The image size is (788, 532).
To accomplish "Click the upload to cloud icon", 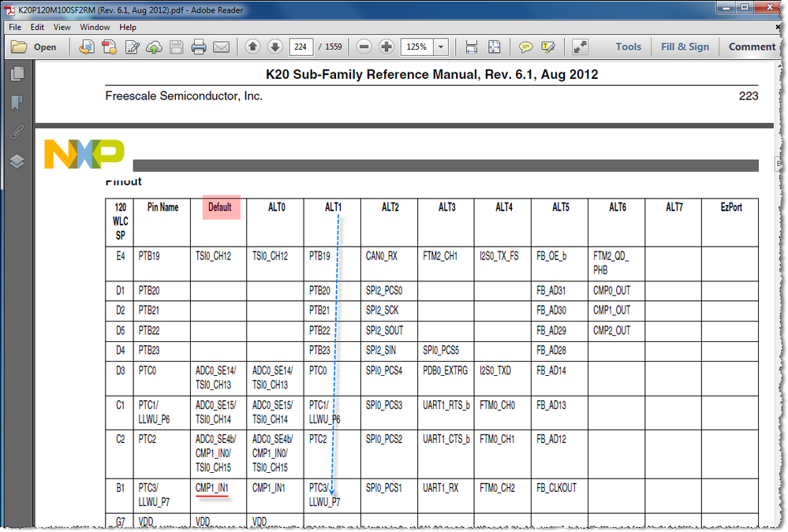I will pos(154,47).
